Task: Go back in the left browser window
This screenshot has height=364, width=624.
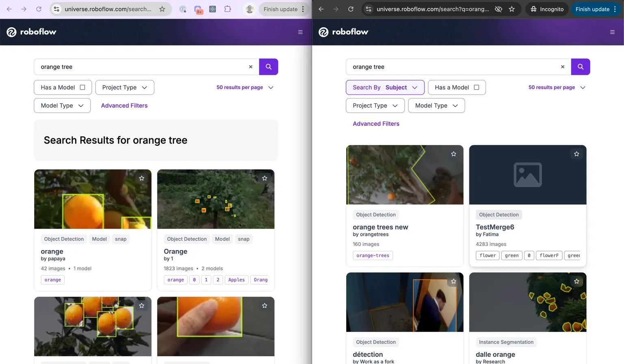Action: pos(9,9)
